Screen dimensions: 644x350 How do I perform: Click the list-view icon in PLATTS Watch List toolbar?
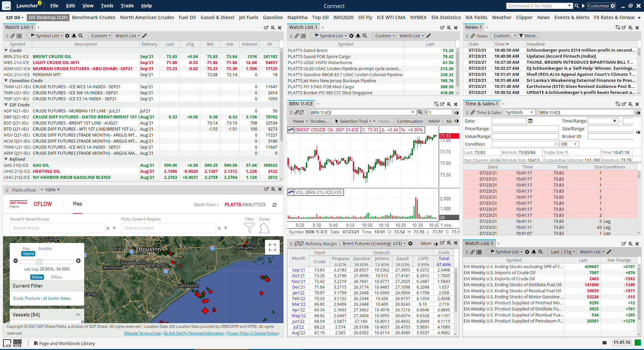pyautogui.click(x=303, y=36)
